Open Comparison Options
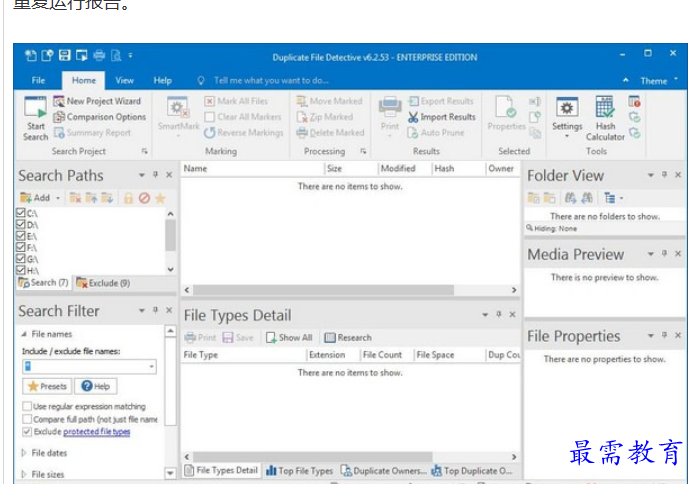 100,117
